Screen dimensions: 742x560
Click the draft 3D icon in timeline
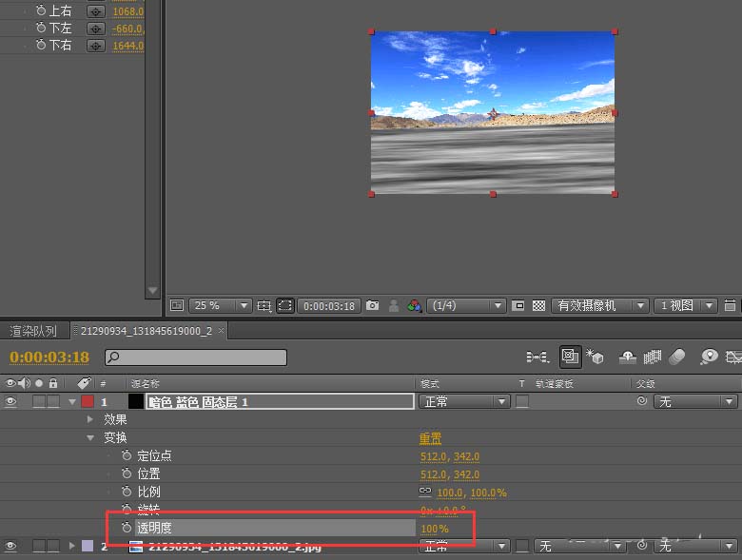[595, 357]
